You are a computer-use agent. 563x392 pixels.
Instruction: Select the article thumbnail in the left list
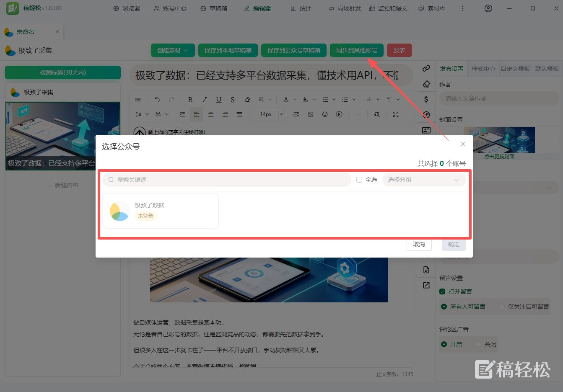63,136
